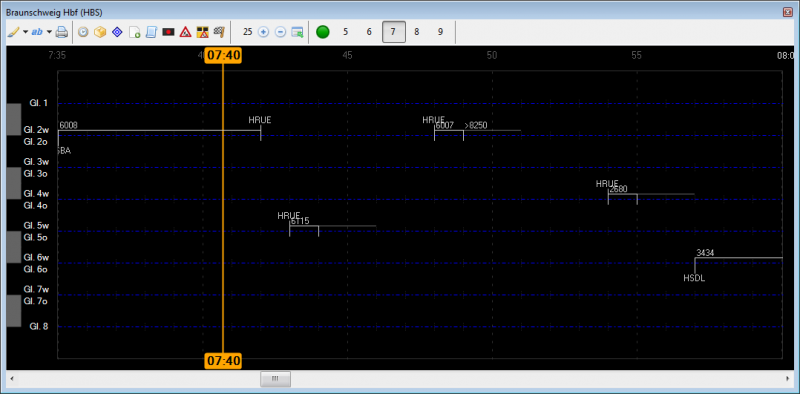800x394 pixels.
Task: Select train 6008 on track 2w
Action: pos(68,126)
